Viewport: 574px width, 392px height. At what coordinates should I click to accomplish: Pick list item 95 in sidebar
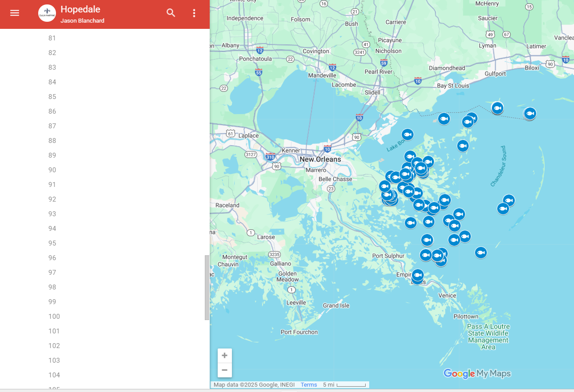pos(52,243)
